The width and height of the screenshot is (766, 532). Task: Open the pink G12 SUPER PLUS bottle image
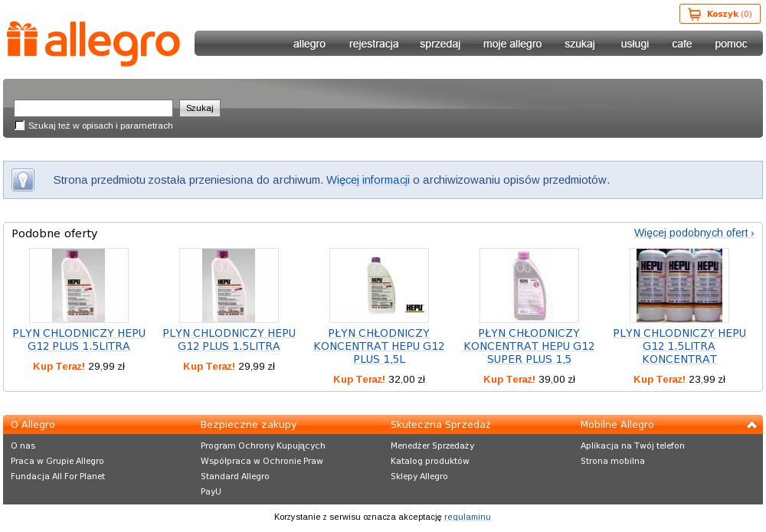pos(529,285)
